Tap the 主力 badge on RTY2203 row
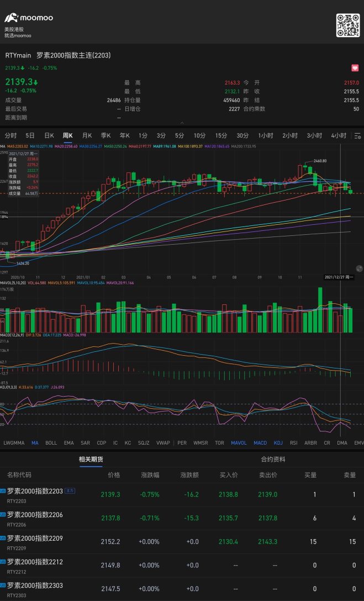The image size is (364, 601). [x=70, y=491]
